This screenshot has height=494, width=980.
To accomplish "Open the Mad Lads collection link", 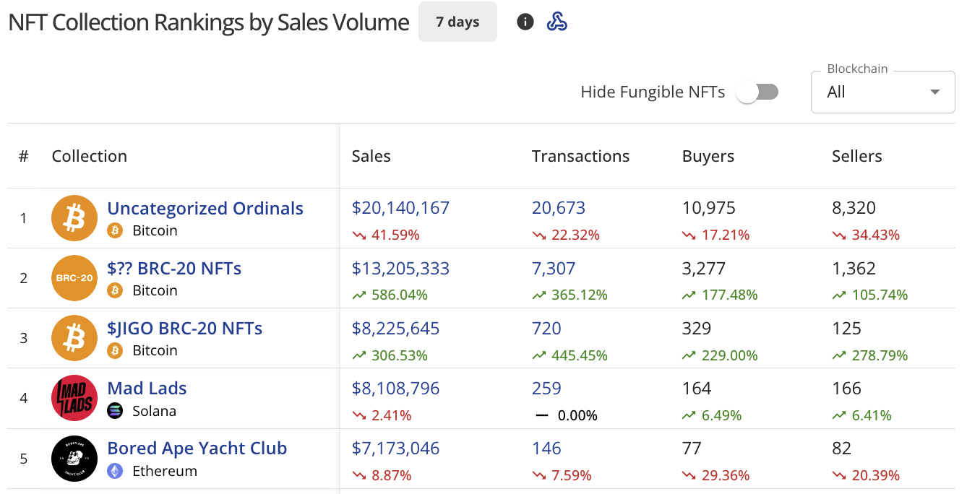I will tap(147, 388).
